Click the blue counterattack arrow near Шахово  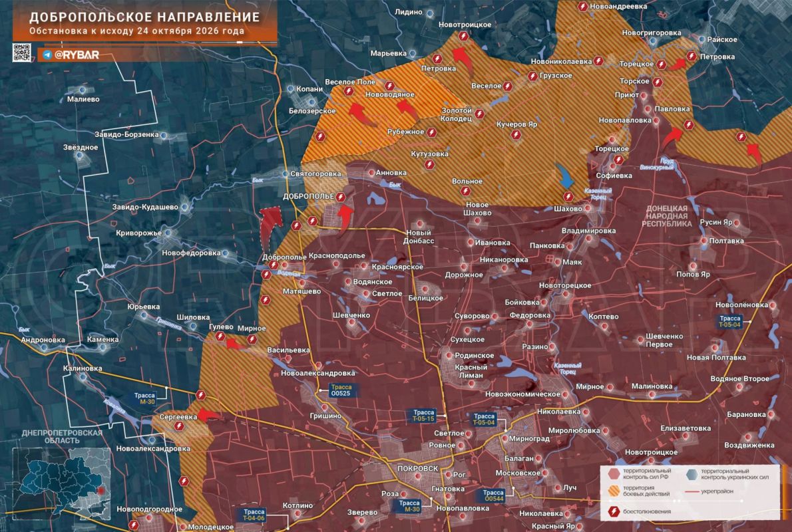(x=564, y=176)
